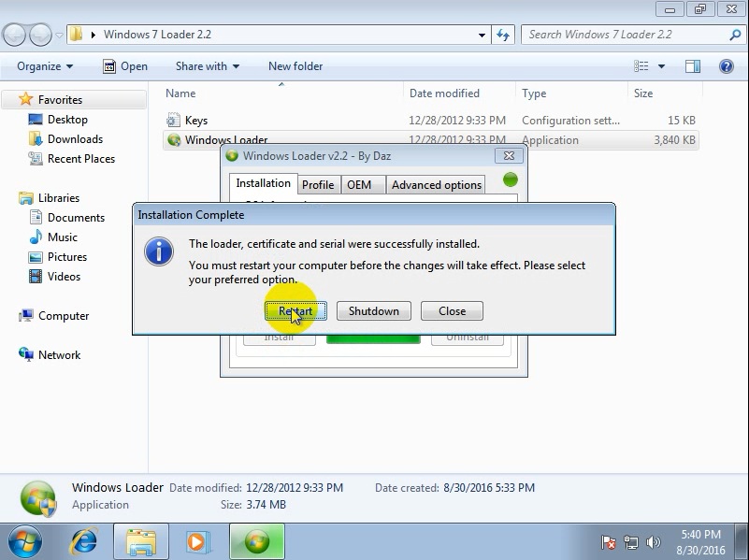Select Computer in the navigation pane
This screenshot has width=749, height=560.
pyautogui.click(x=64, y=316)
